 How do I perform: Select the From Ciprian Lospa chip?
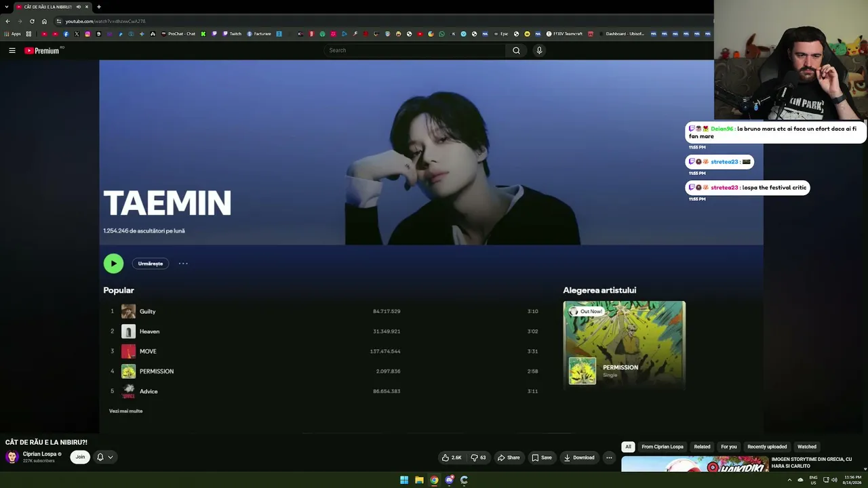coord(663,447)
